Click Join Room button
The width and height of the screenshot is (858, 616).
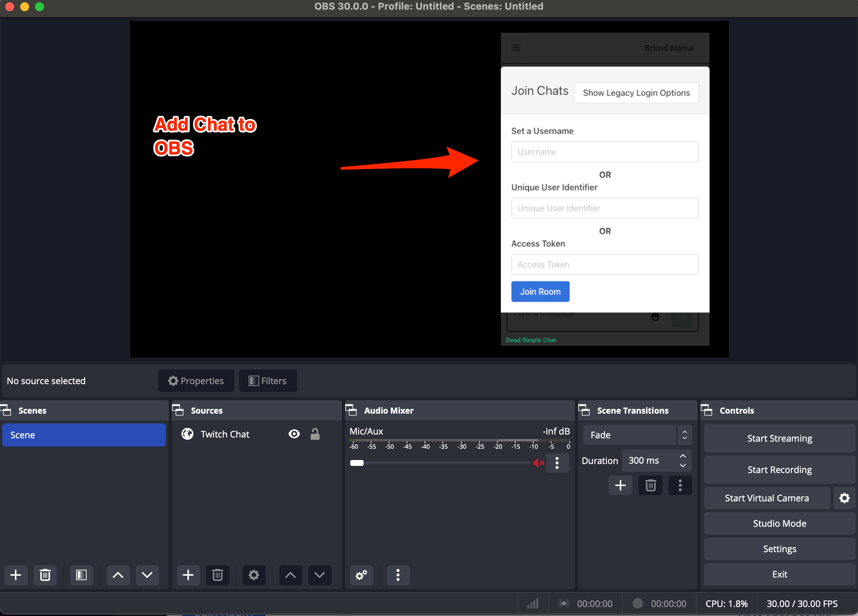540,292
